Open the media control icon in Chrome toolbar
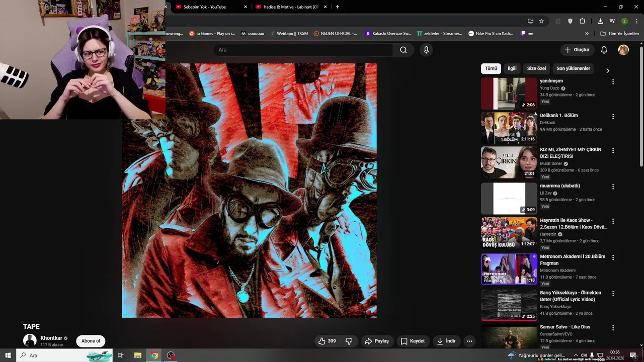This screenshot has height=362, width=644. point(612,21)
